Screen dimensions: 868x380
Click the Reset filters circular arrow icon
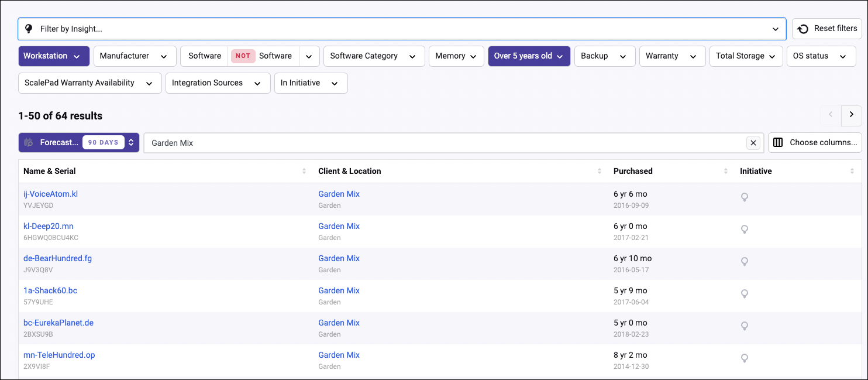803,29
